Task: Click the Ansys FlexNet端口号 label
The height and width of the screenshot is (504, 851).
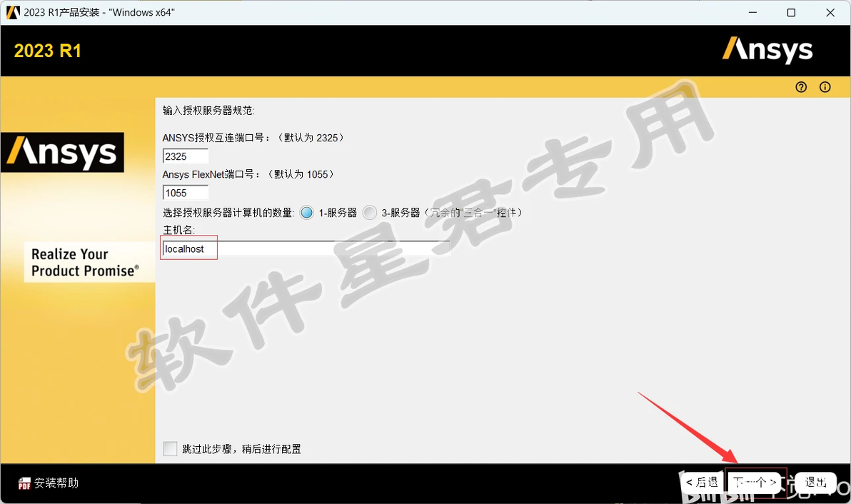Action: point(248,174)
